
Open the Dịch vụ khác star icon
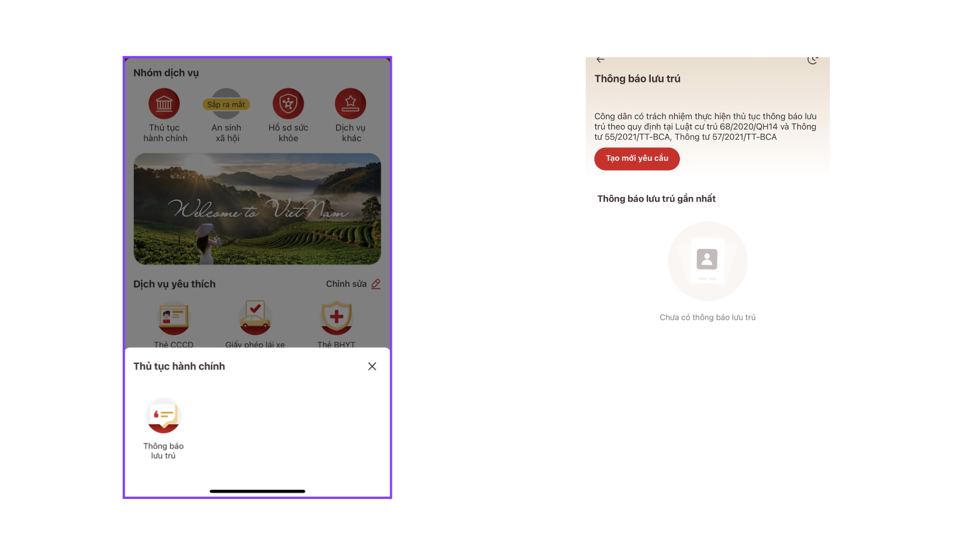(350, 103)
